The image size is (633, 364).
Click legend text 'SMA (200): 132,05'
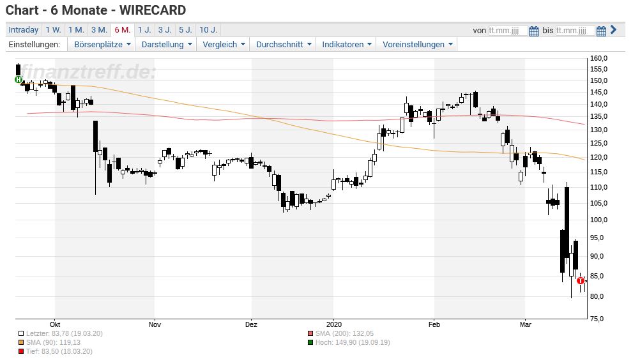[344, 334]
